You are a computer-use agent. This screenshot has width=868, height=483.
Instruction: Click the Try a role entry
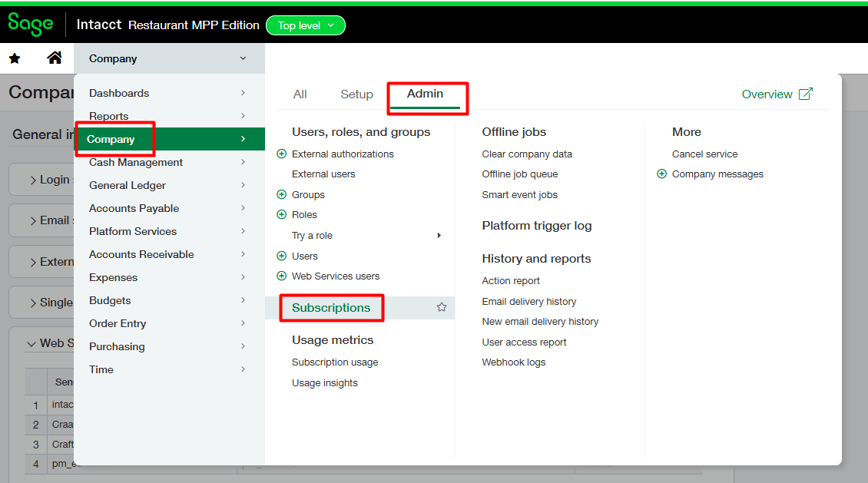coord(312,236)
